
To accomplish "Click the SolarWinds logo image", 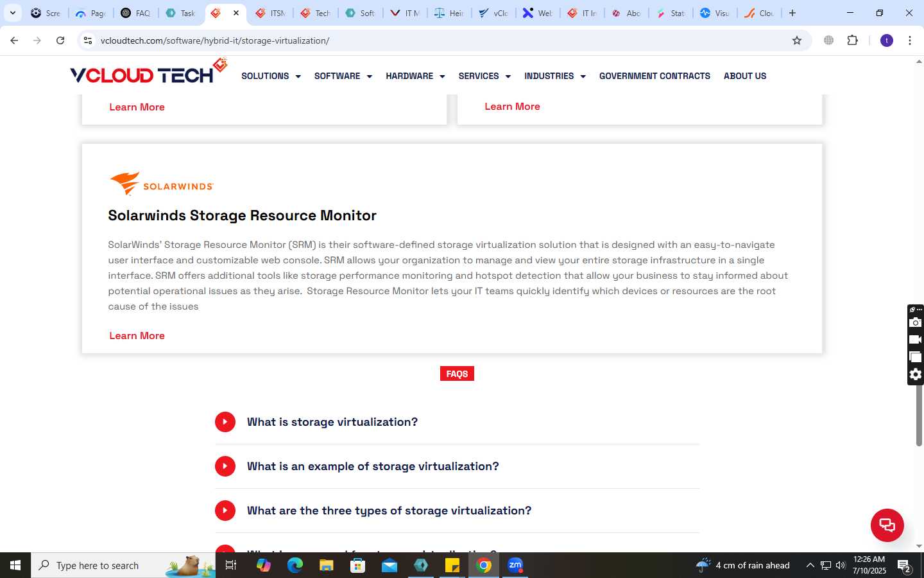I will click(161, 184).
